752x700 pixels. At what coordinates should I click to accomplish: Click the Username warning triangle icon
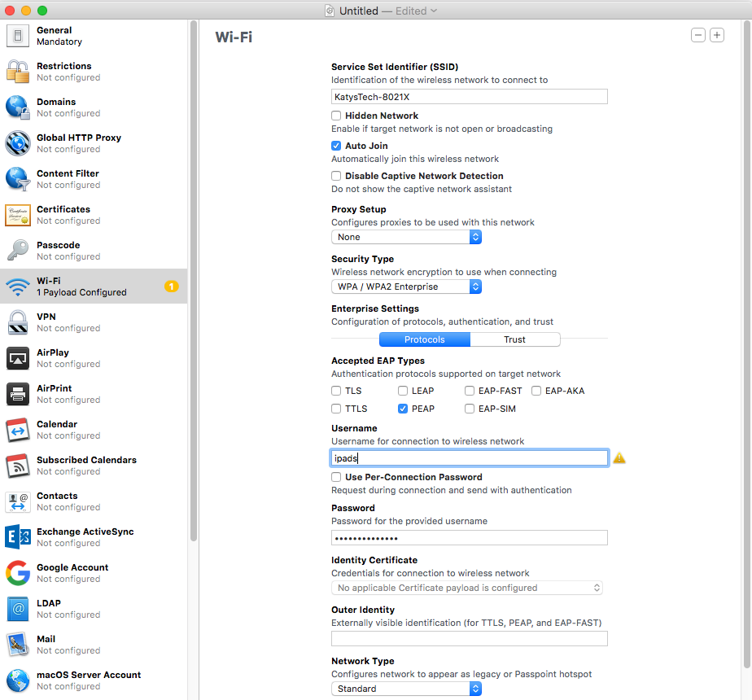619,458
